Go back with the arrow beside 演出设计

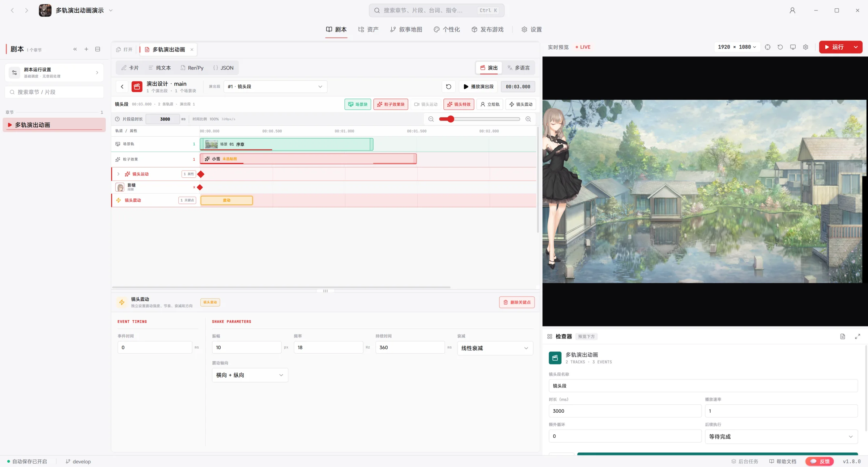point(122,87)
